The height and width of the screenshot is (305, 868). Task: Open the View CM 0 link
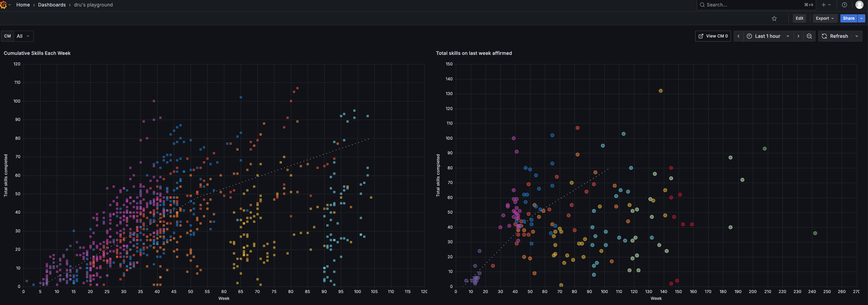tap(713, 36)
